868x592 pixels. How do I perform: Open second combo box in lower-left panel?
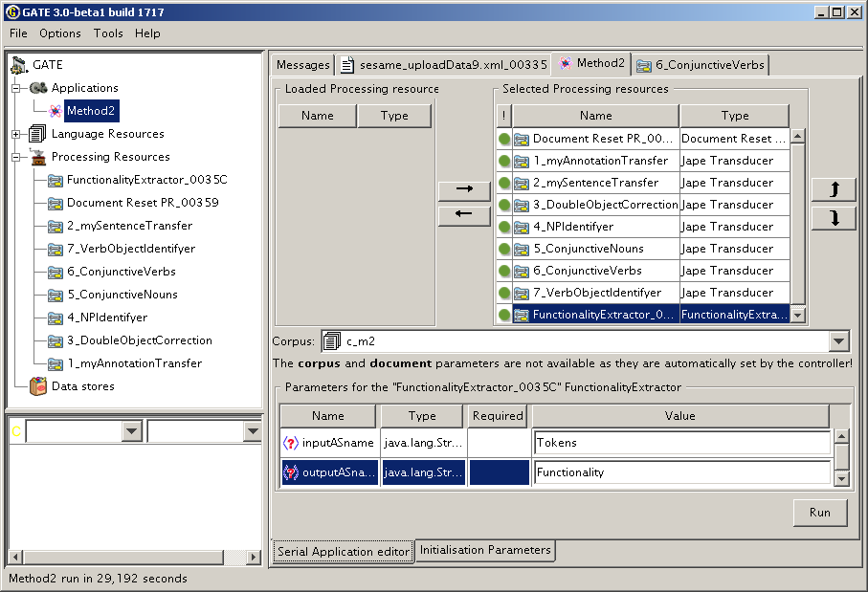tap(253, 431)
